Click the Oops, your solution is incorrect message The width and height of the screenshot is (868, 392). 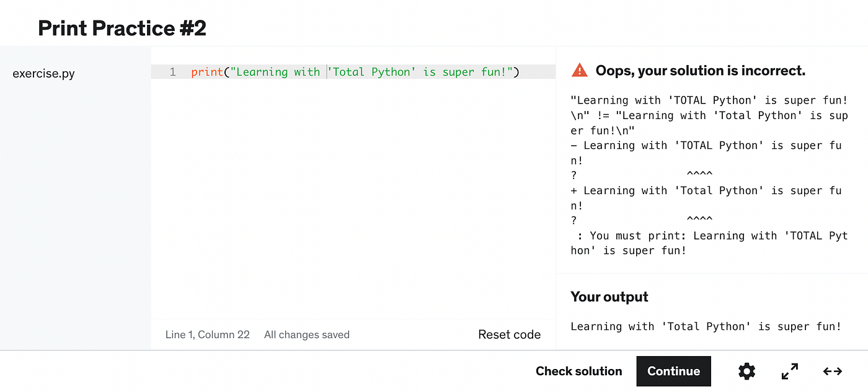coord(700,70)
